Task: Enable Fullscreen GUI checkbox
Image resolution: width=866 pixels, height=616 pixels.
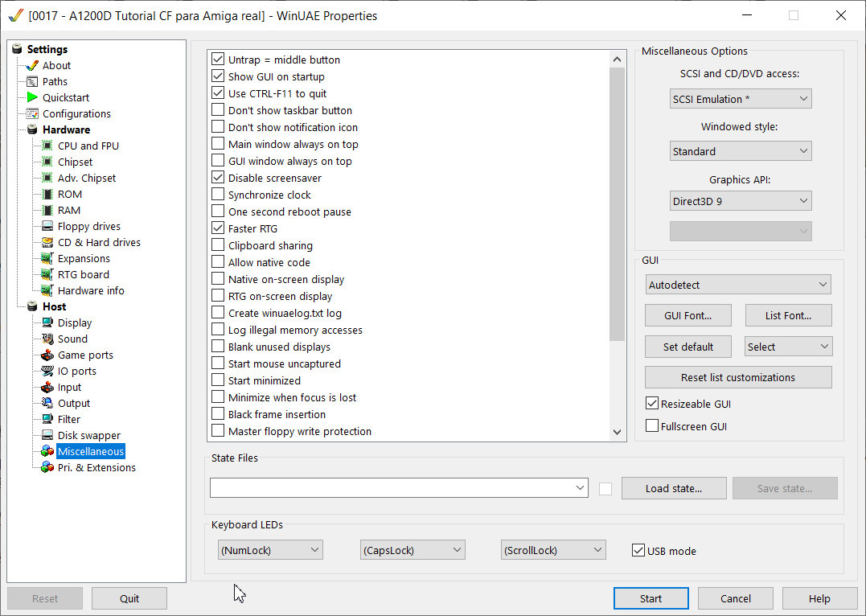Action: (x=652, y=426)
